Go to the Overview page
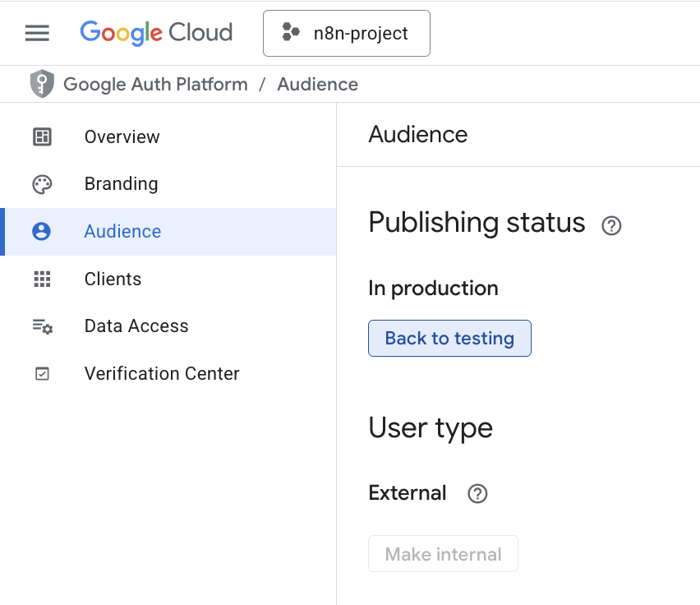Screen dimensions: 700x605 [x=122, y=137]
